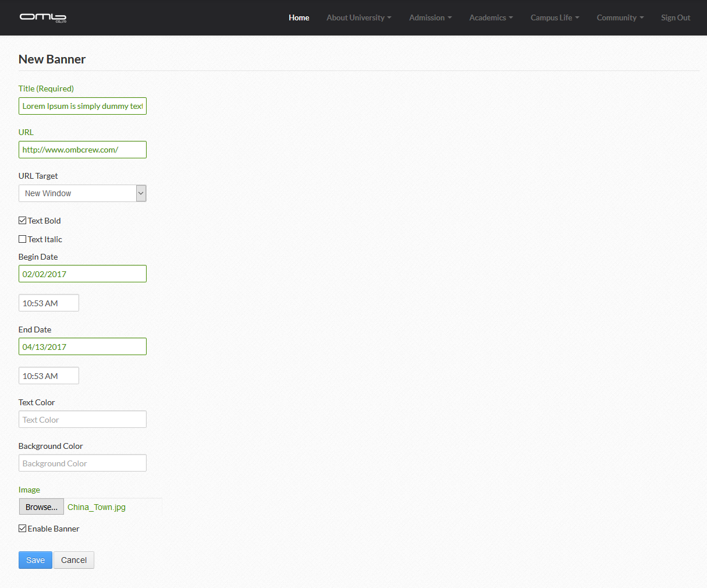This screenshot has height=588, width=707.
Task: Open the Campus Life menu
Action: click(x=555, y=17)
